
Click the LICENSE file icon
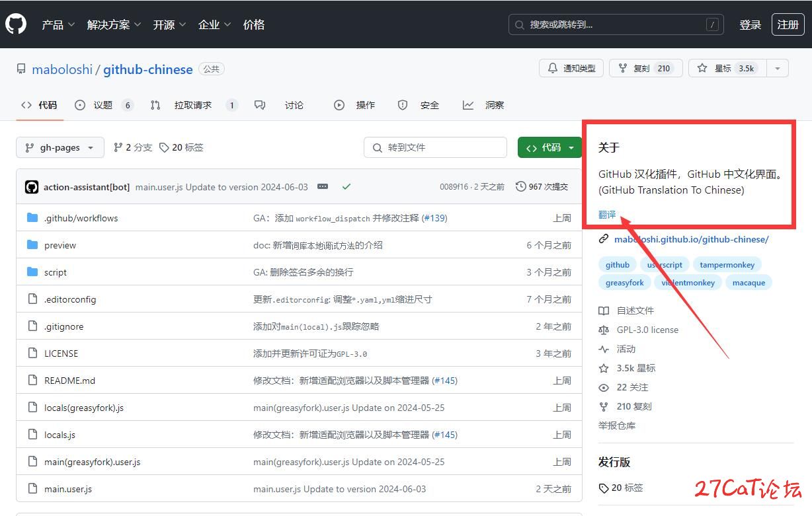(32, 353)
